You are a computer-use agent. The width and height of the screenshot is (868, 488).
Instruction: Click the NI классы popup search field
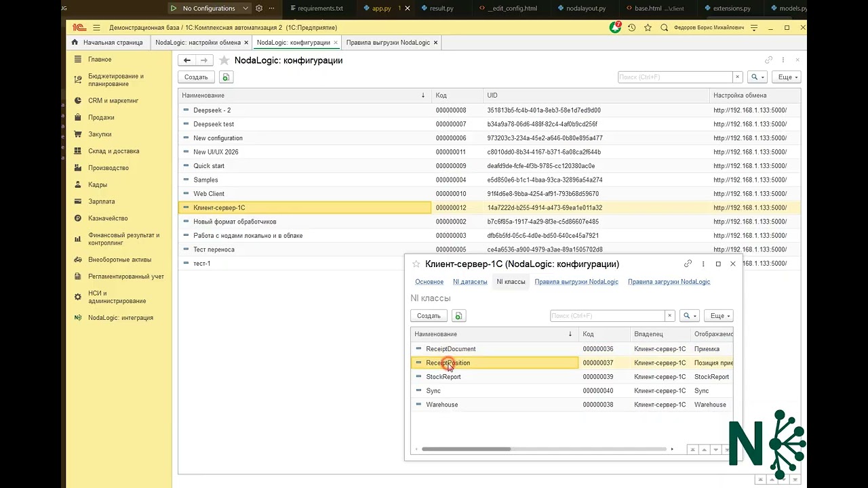coord(607,316)
